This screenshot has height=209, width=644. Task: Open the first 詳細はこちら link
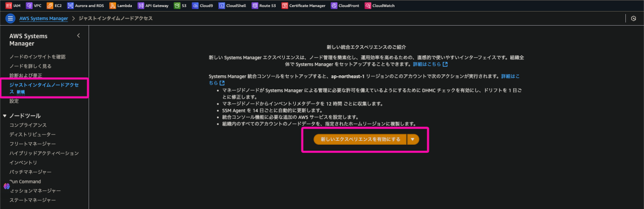[x=430, y=64]
